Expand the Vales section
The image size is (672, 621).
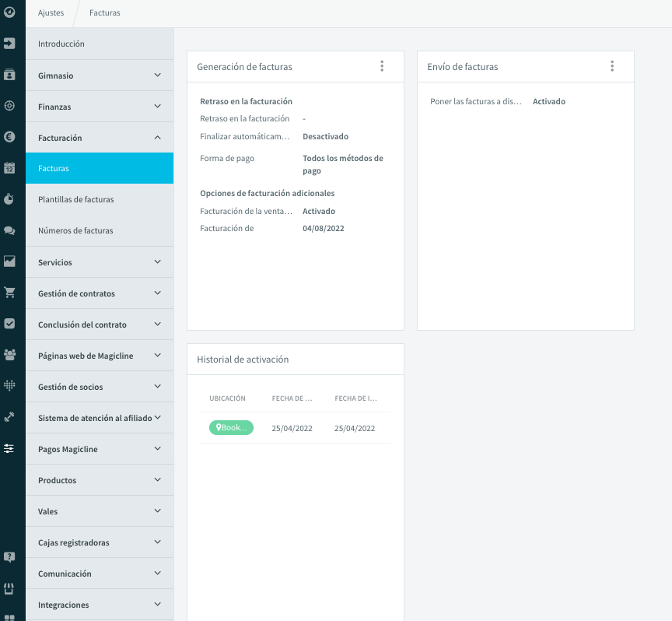click(100, 511)
